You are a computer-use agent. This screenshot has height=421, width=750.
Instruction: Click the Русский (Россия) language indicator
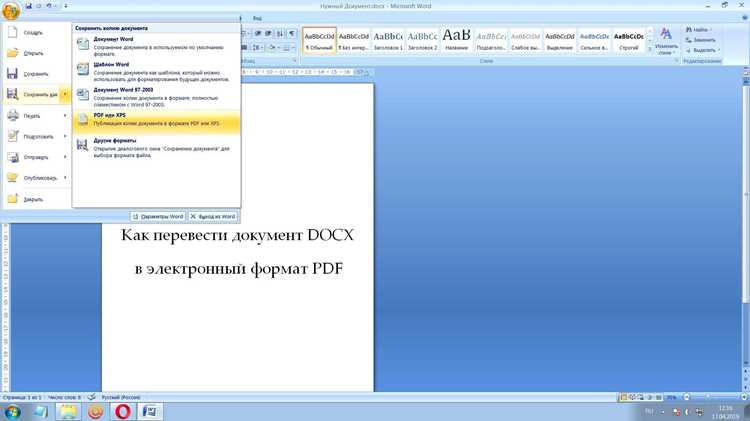pyautogui.click(x=121, y=397)
